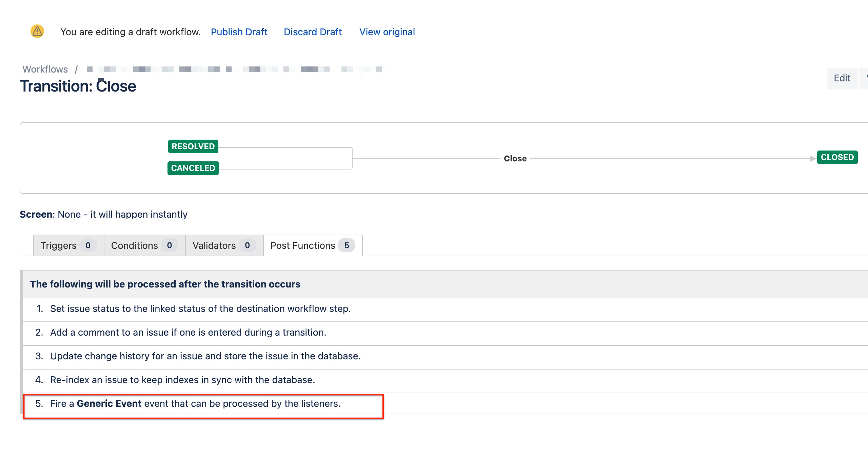Open the View original link
This screenshot has height=457, width=868.
[387, 32]
